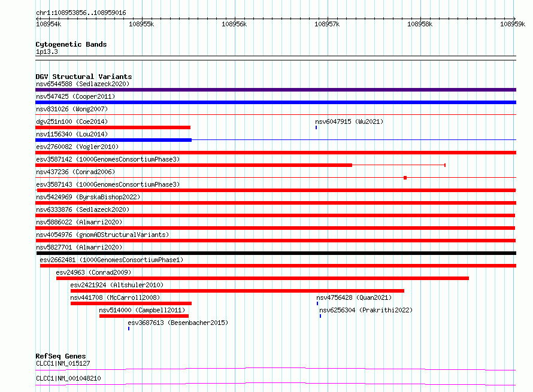Screen dimensions: 533x392
Task: Select the thick red esv3587142 bar
Action: pos(194,165)
